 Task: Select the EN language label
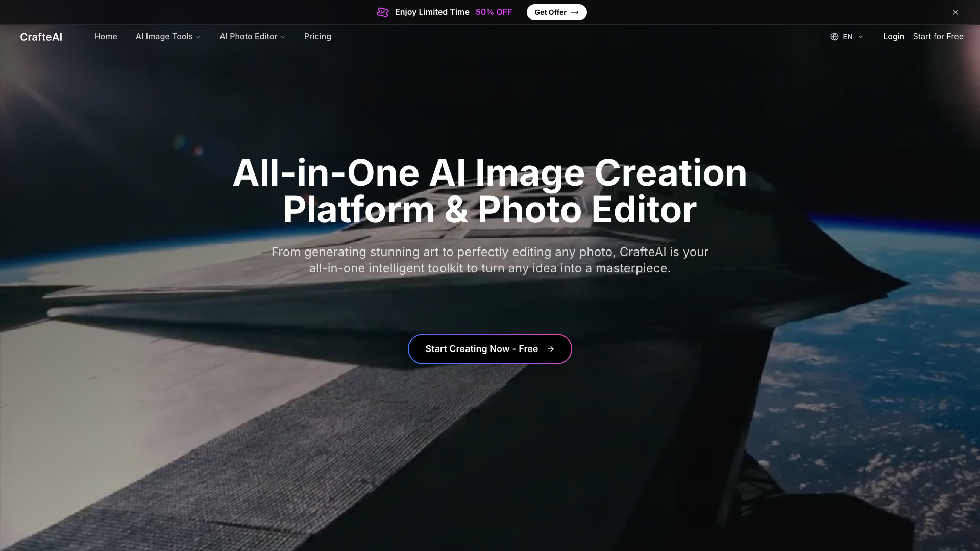[848, 37]
